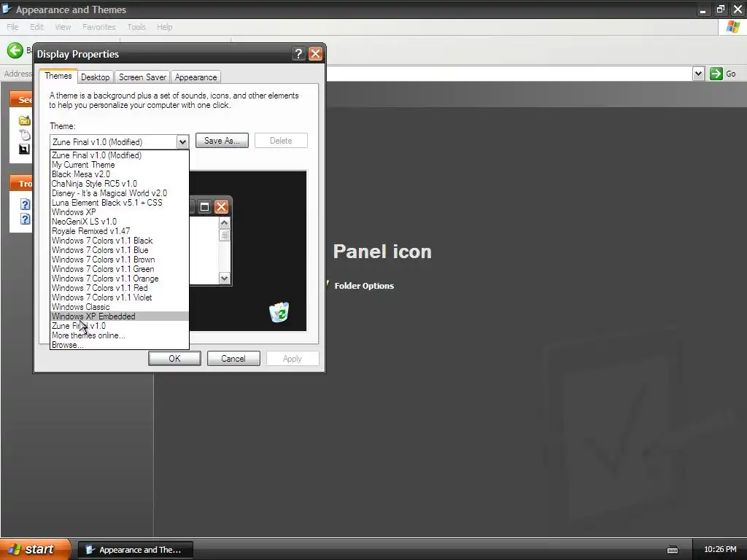The width and height of the screenshot is (747, 560).
Task: Select Luna Element Black v5.1 + CSS
Action: (x=120, y=203)
